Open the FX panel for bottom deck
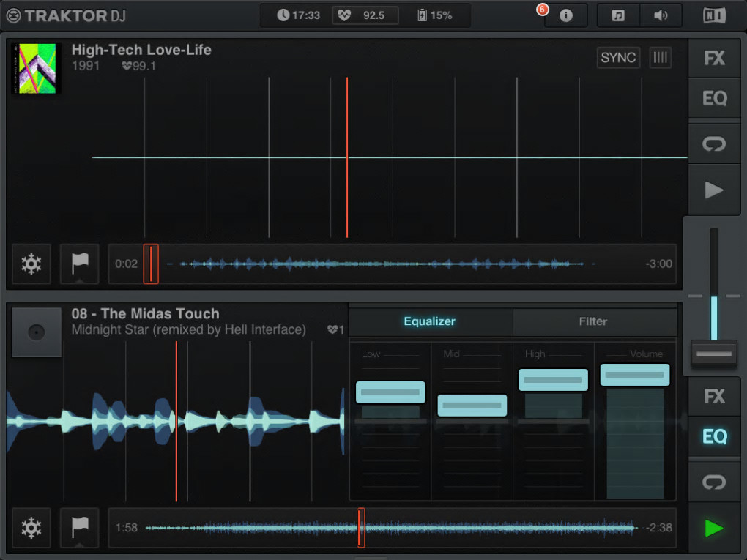 (x=714, y=396)
